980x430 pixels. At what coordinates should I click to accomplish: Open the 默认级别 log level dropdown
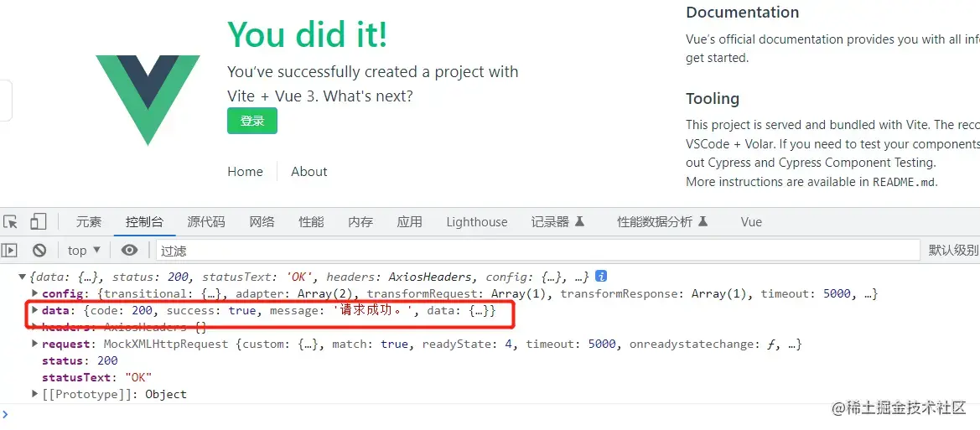click(x=953, y=251)
